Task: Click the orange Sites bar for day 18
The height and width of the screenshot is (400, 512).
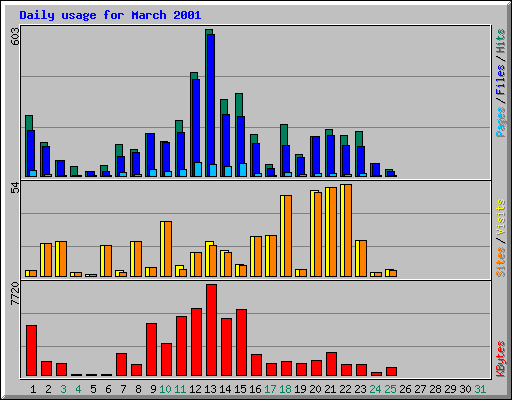Action: (288, 236)
